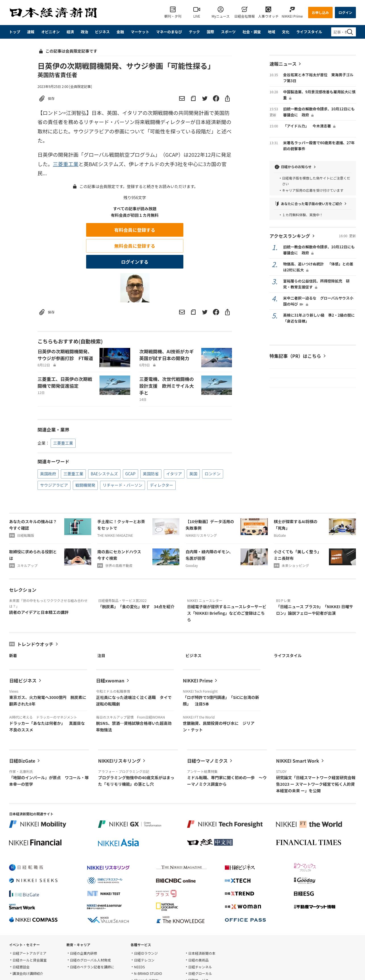Image resolution: width=365 pixels, height=980 pixels.
Task: Open the 日経中文网 logo link
Action: tap(210, 842)
